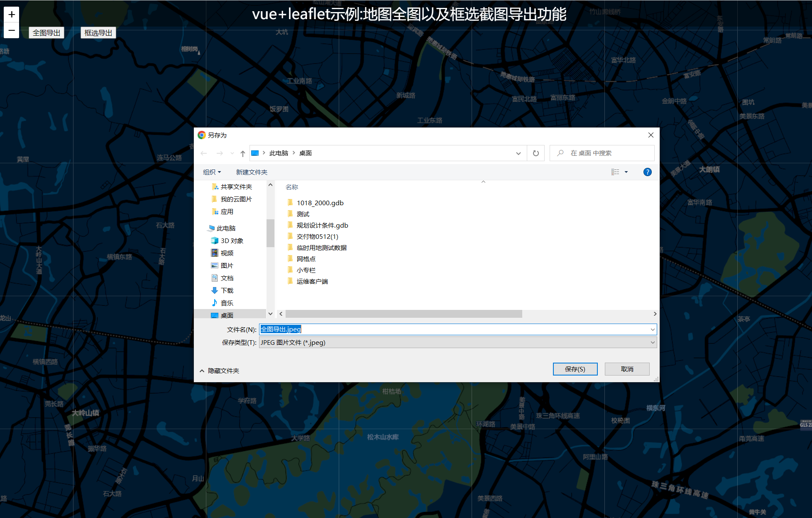This screenshot has width=812, height=518.
Task: Select 3D对象 in the sidebar
Action: click(230, 240)
